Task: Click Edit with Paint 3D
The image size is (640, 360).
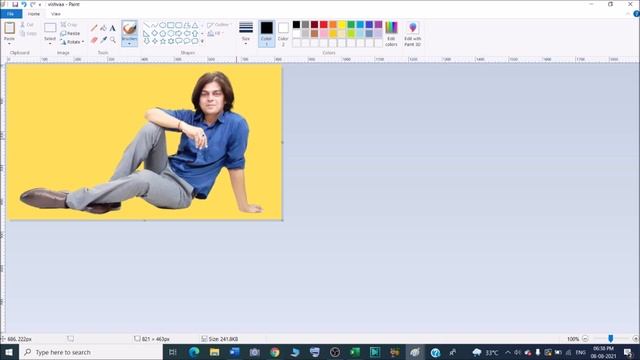Action: pyautogui.click(x=413, y=33)
